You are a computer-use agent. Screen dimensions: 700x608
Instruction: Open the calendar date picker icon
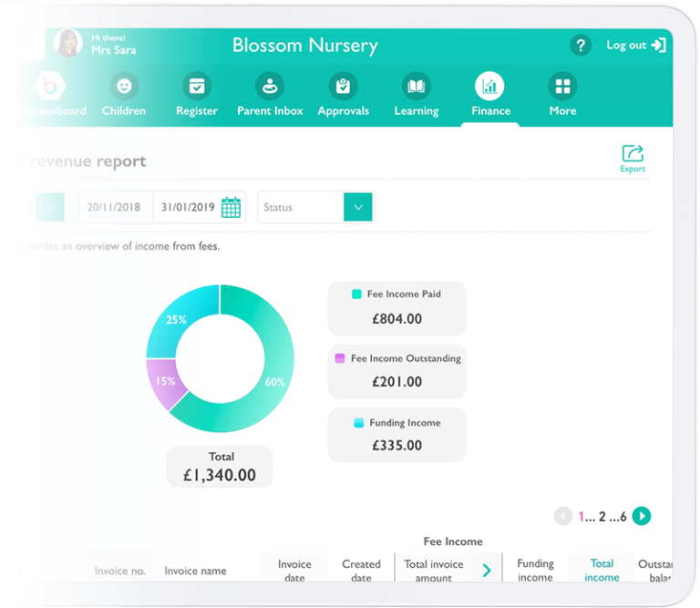click(232, 207)
